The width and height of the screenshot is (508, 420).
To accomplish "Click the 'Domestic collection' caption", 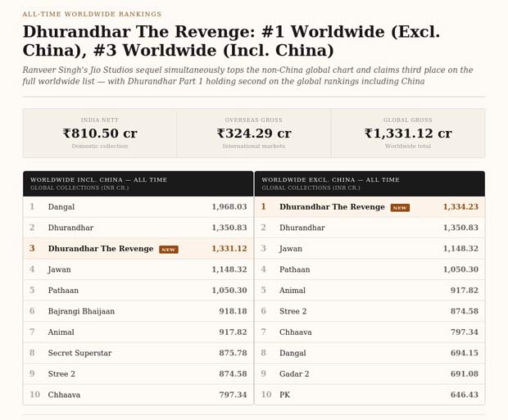I will [x=100, y=146].
